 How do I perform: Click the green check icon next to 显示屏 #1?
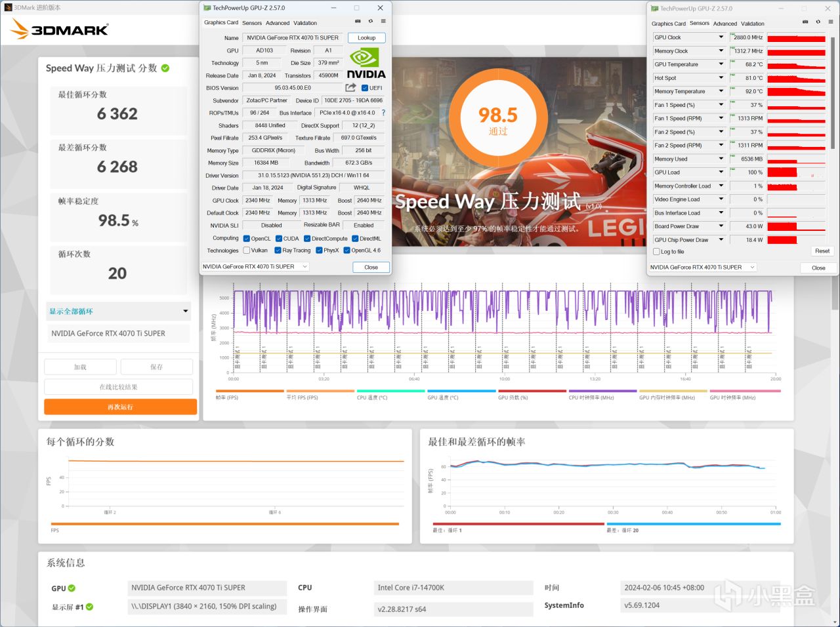tap(89, 607)
